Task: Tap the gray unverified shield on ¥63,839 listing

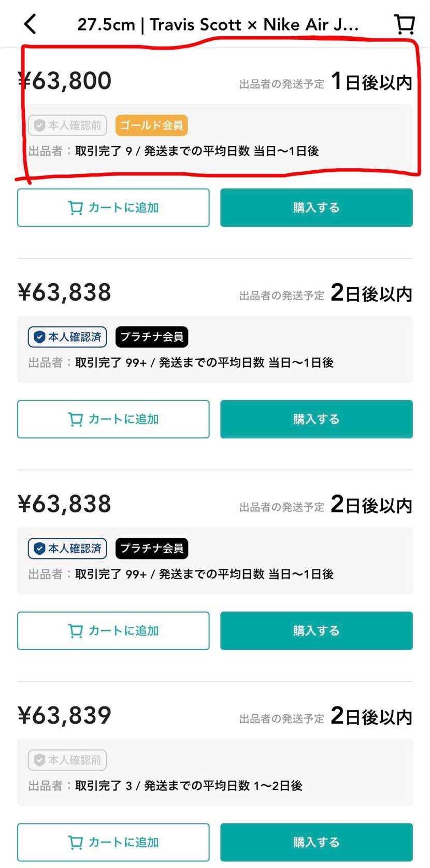Action: coord(39,760)
